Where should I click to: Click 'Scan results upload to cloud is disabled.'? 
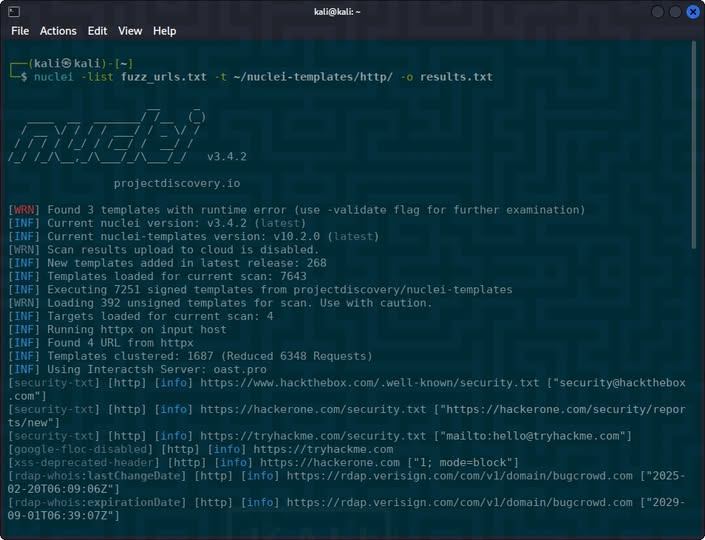[x=183, y=250]
